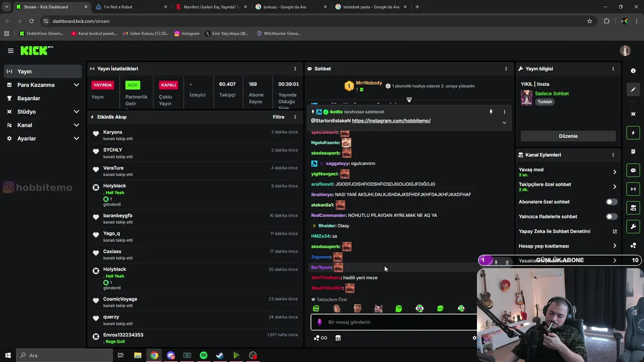Open the stream info icon in right rail
644x362 pixels.
click(633, 71)
